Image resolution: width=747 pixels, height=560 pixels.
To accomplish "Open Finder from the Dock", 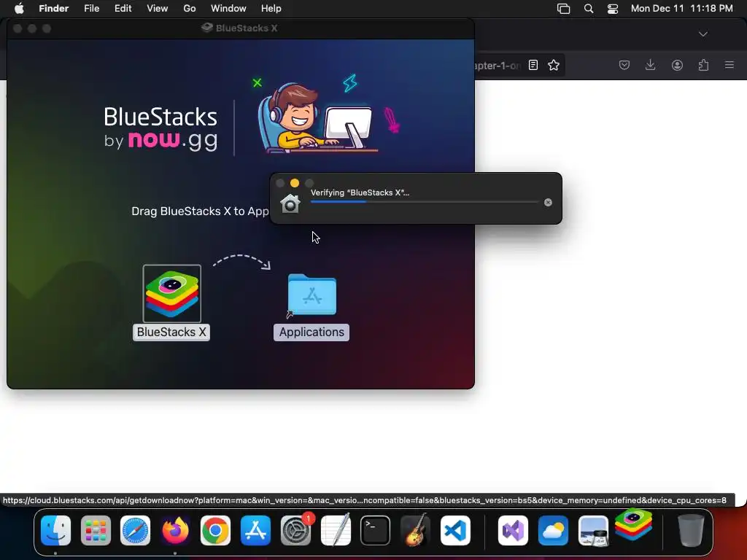I will pos(55,530).
